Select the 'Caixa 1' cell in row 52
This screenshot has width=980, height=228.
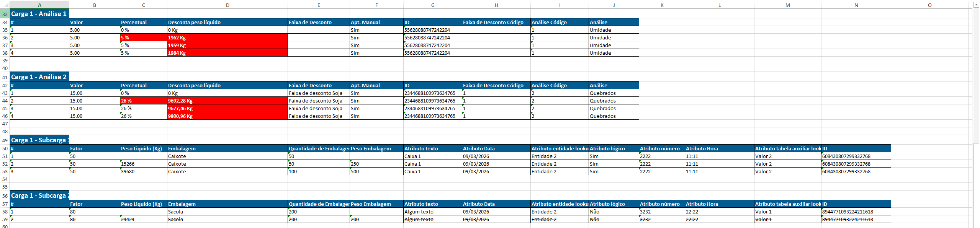tap(433, 164)
